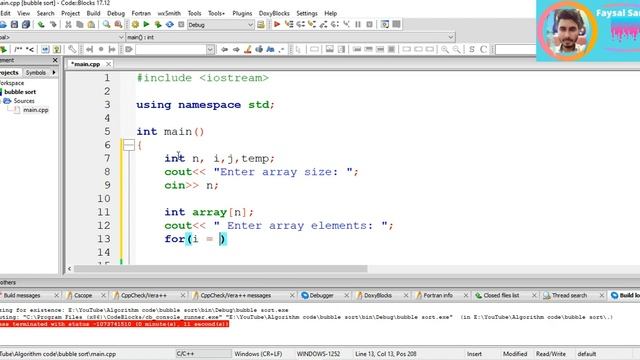Open the Replace tool icon

click(118, 24)
